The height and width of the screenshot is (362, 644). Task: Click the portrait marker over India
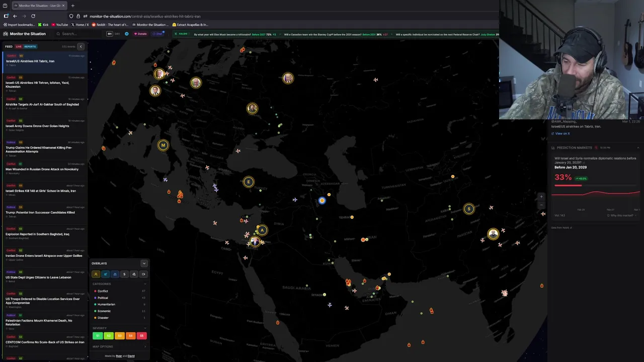[x=493, y=233]
